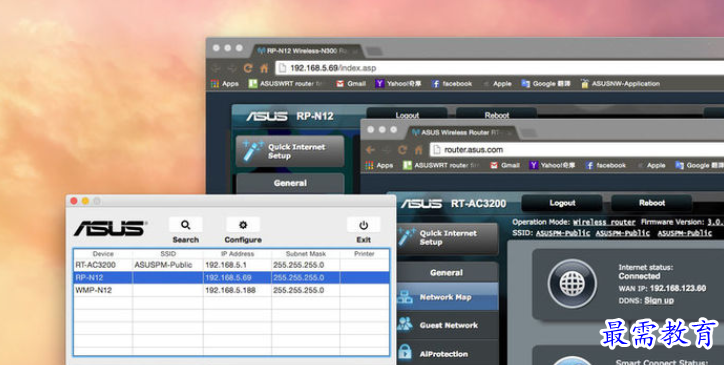Click the first ASUSPM-Public SSID link
Screen dimensions: 724x365
pos(563,233)
